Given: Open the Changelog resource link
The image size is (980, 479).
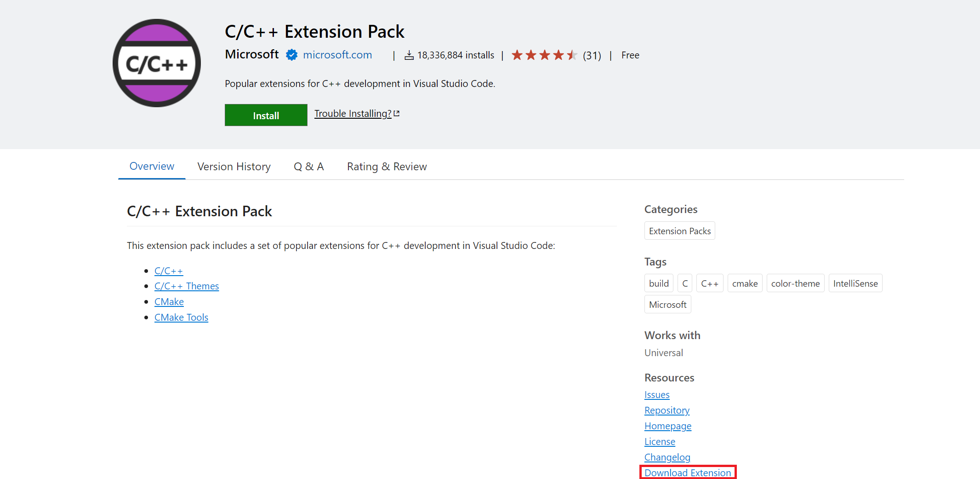Looking at the screenshot, I should (x=667, y=457).
